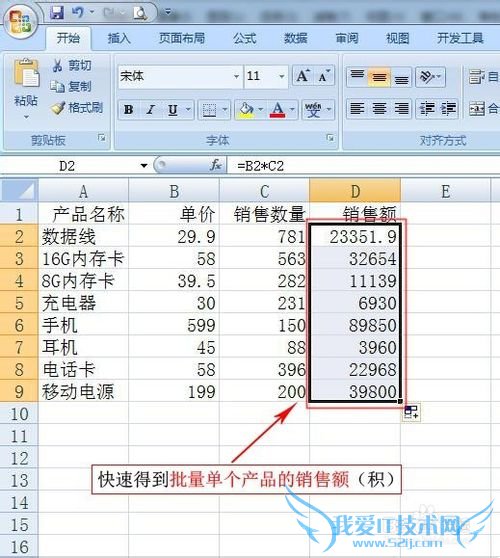The image size is (500, 558).
Task: Apply the red font color
Action: click(278, 110)
